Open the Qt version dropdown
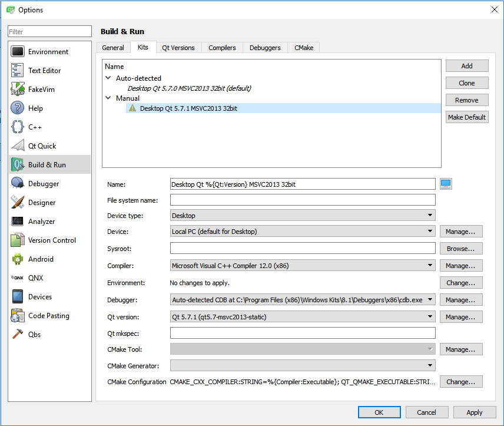The height and width of the screenshot is (426, 504). [x=303, y=317]
